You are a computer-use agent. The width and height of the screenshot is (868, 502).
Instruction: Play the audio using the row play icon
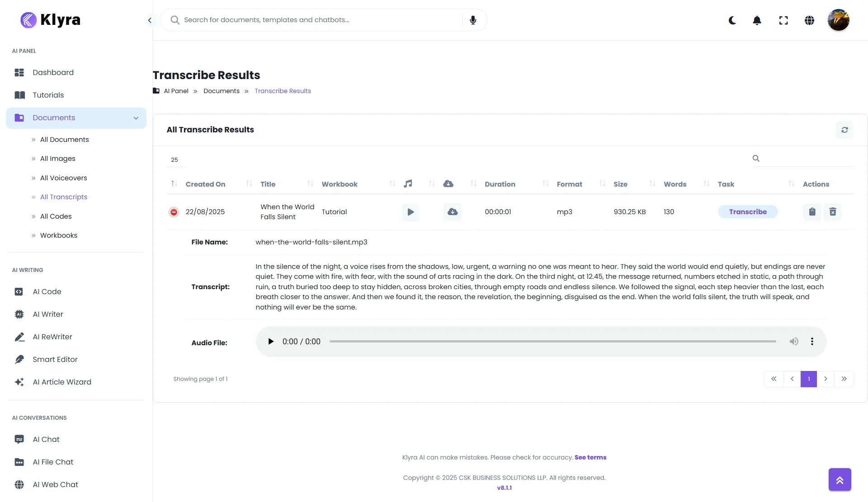tap(410, 211)
